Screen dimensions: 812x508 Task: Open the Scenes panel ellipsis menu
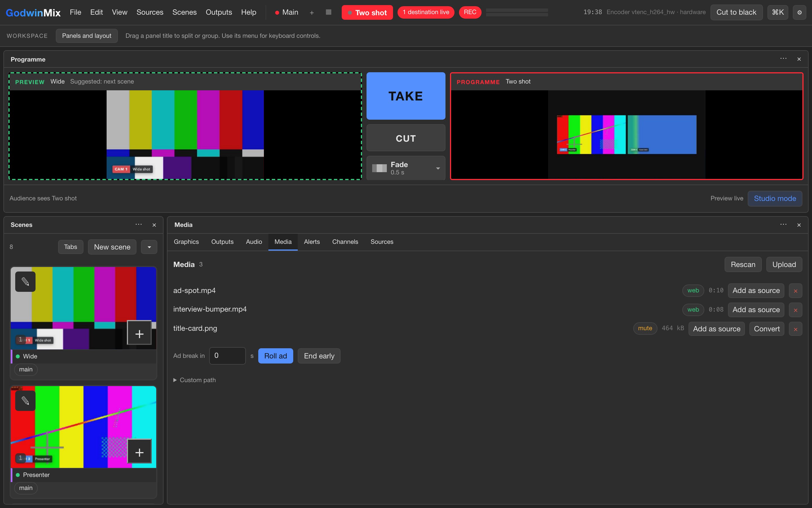(x=139, y=224)
